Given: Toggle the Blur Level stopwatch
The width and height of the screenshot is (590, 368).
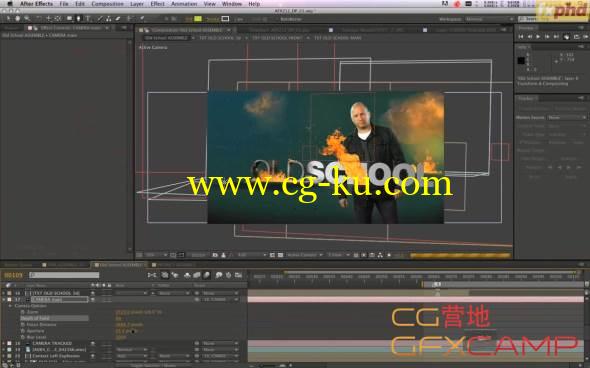Looking at the screenshot, I should coord(23,337).
